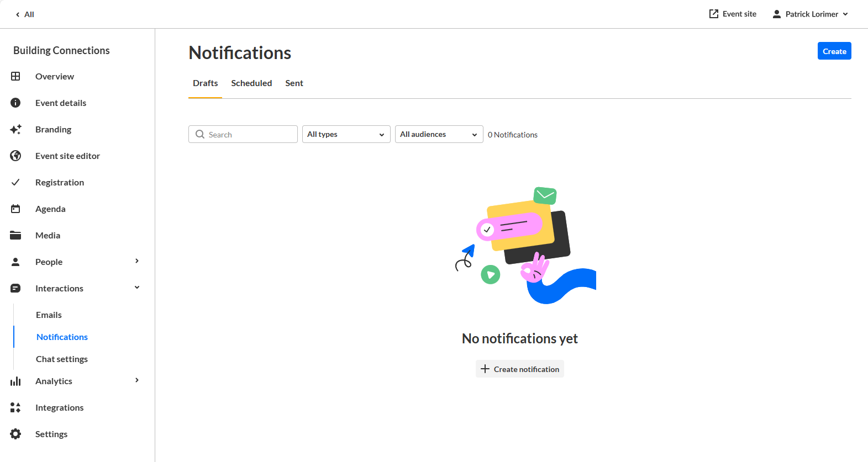868x462 pixels.
Task: Click the Event details info icon
Action: click(x=15, y=103)
